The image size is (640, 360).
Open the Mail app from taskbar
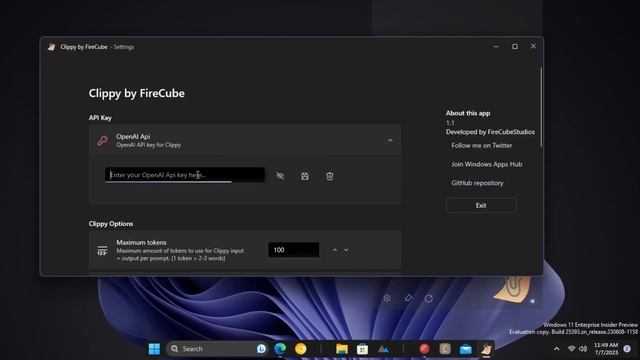pos(466,349)
